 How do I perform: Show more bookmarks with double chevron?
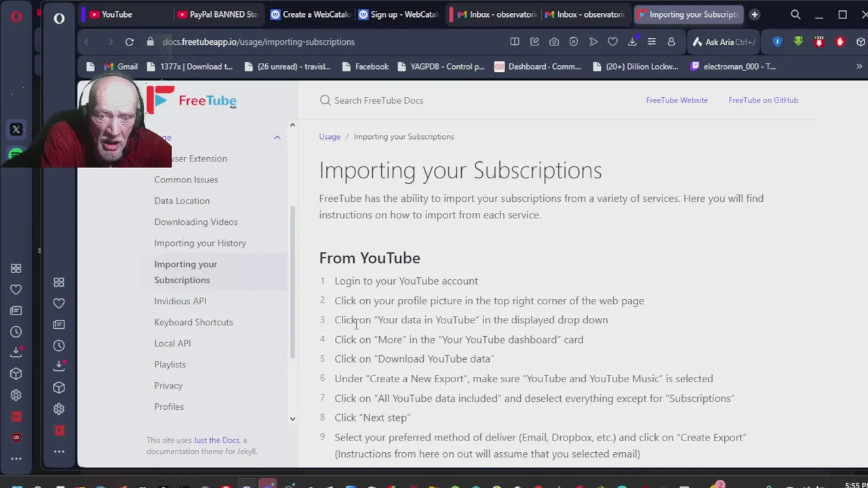859,66
